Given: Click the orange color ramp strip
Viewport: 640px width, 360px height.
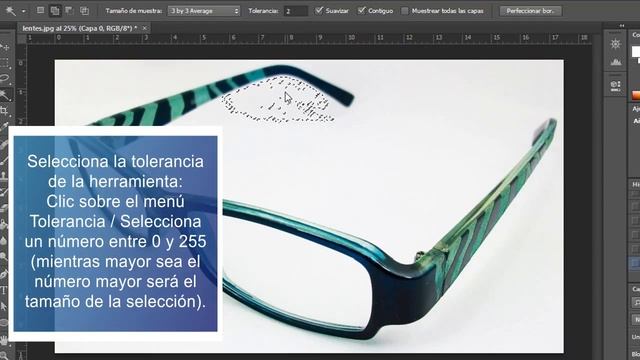Looking at the screenshot, I should click(636, 95).
